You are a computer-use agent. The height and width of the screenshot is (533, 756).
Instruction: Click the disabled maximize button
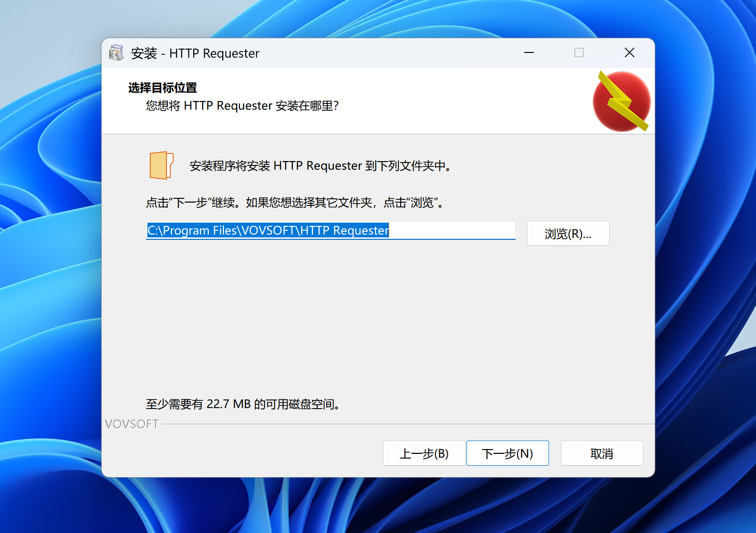579,53
